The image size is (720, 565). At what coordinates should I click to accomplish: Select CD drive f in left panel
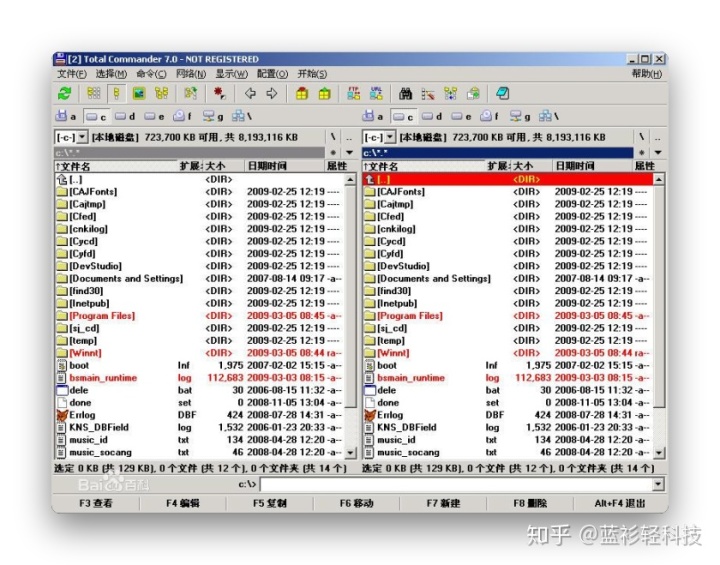(182, 116)
